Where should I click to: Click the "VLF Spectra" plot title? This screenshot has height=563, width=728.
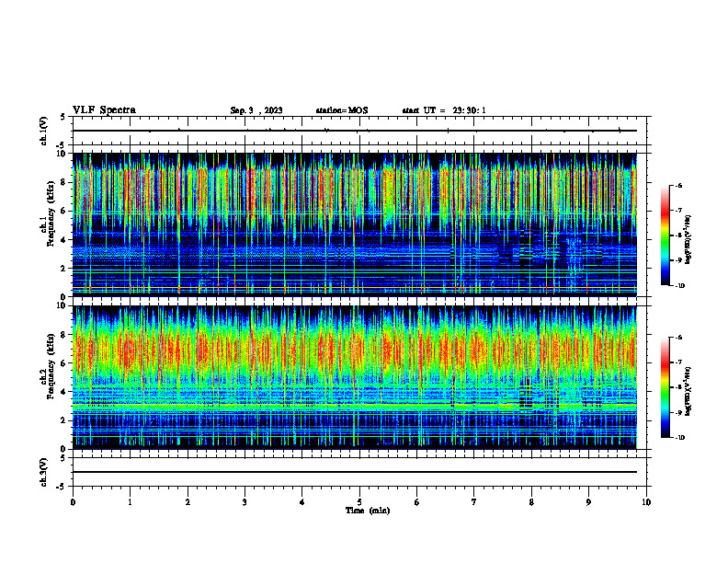pyautogui.click(x=104, y=110)
